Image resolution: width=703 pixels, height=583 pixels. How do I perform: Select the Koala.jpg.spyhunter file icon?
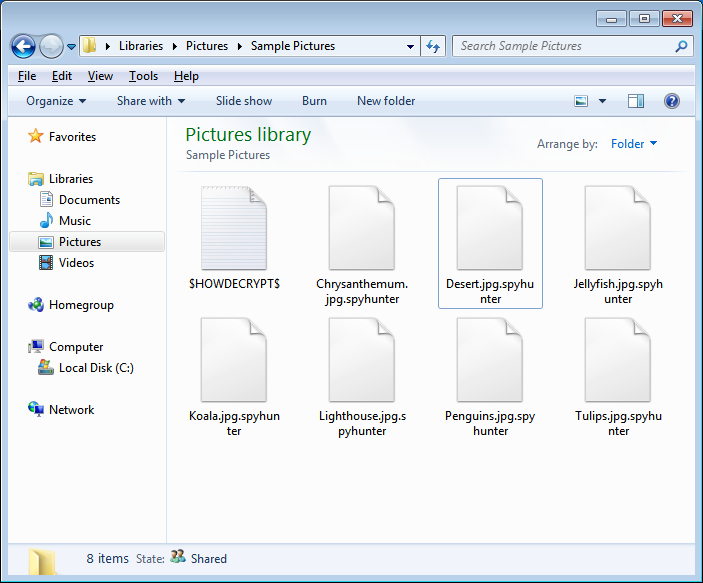[234, 360]
